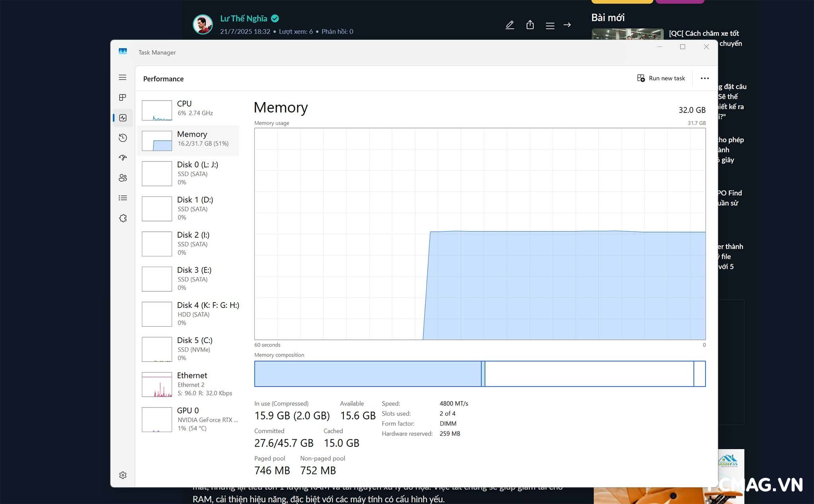The height and width of the screenshot is (504, 814).
Task: Open the Details page
Action: (122, 198)
